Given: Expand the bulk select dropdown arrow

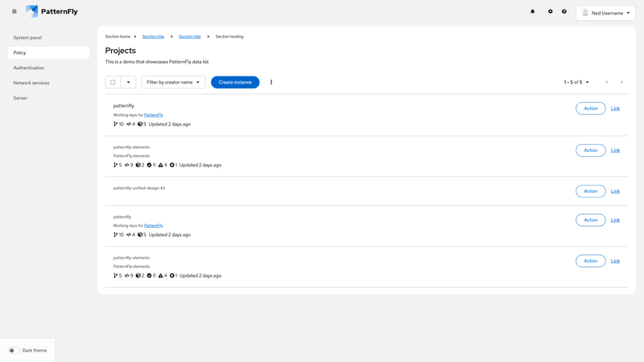Looking at the screenshot, I should point(128,82).
